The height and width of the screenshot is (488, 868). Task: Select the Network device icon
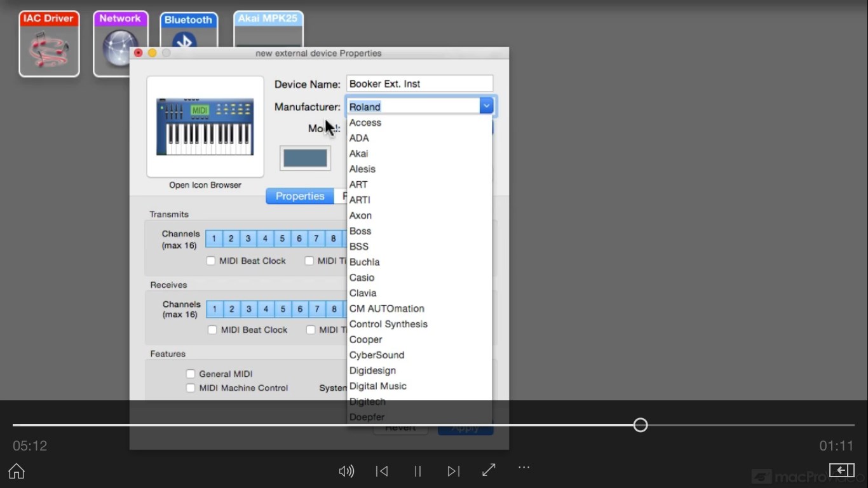point(119,44)
